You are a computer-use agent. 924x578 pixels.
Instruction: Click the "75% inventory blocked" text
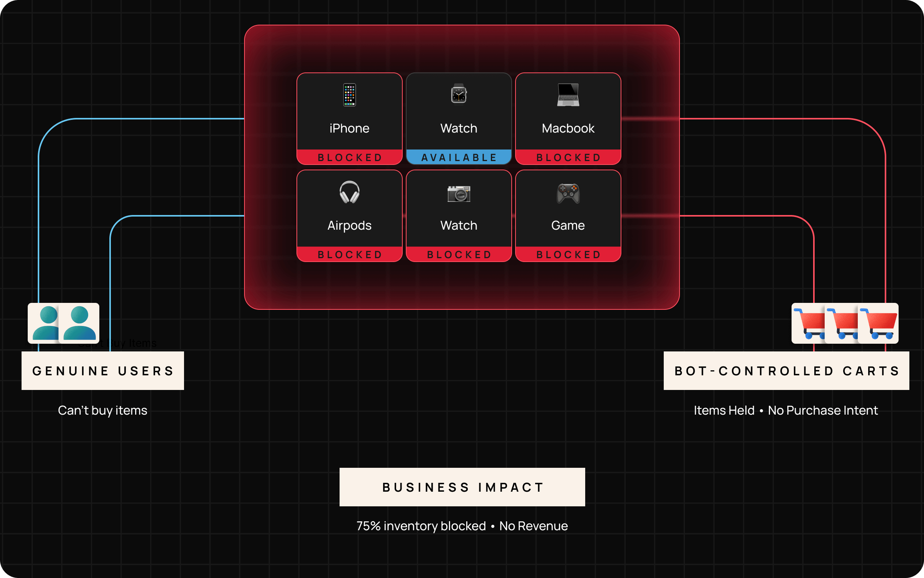[421, 526]
